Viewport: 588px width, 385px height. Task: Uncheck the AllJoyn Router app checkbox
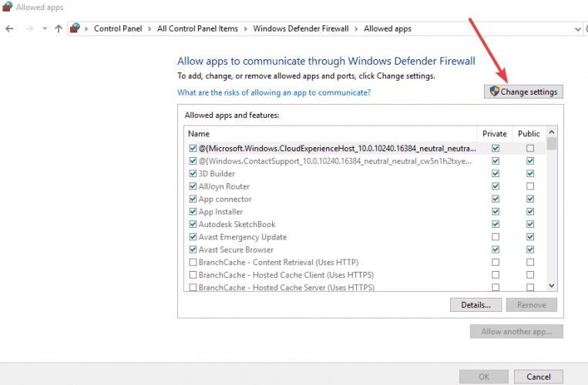[x=193, y=186]
